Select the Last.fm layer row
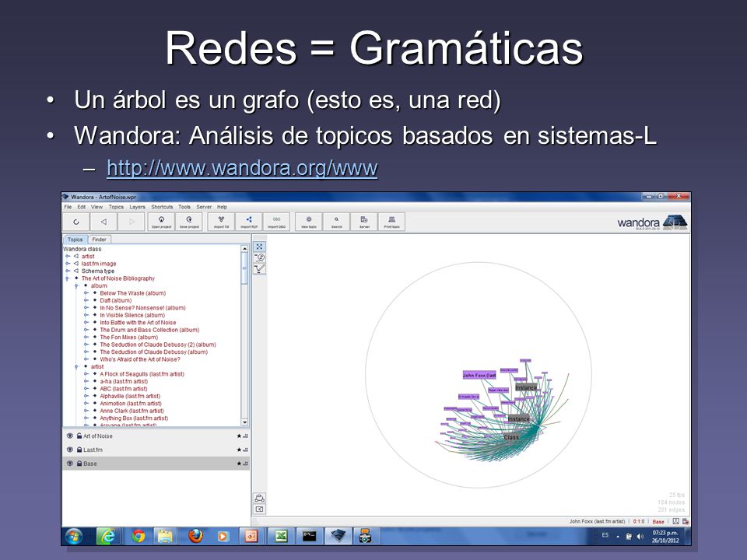747x560 pixels. click(156, 450)
